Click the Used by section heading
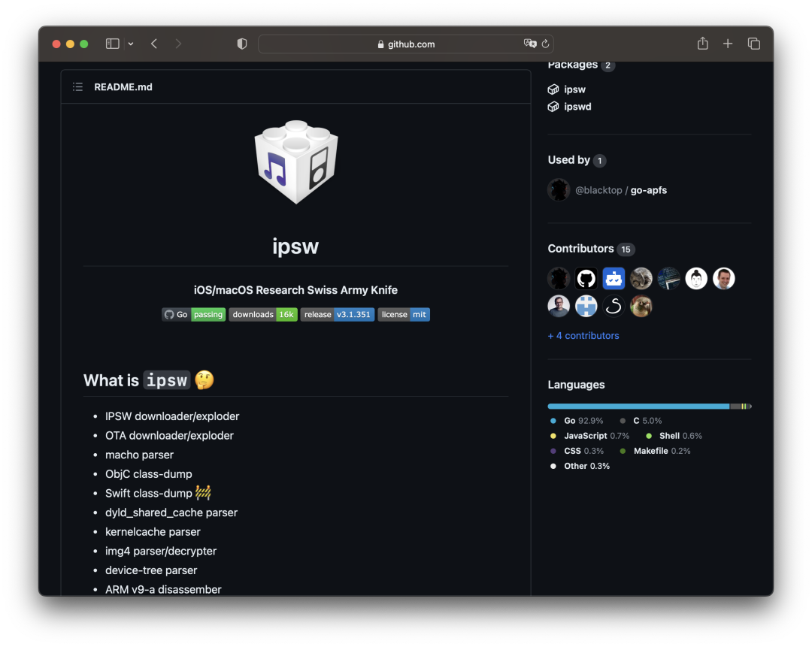The width and height of the screenshot is (812, 647). point(568,160)
